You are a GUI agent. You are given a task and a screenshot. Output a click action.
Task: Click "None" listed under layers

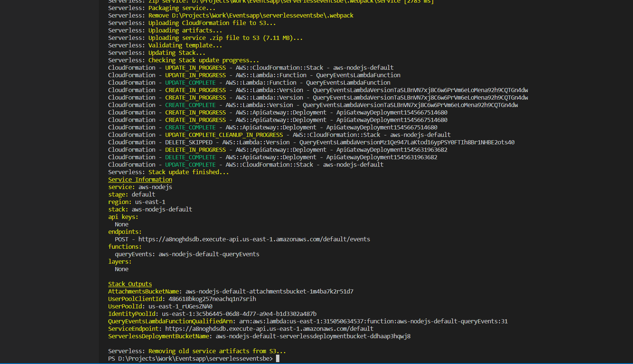tap(122, 269)
